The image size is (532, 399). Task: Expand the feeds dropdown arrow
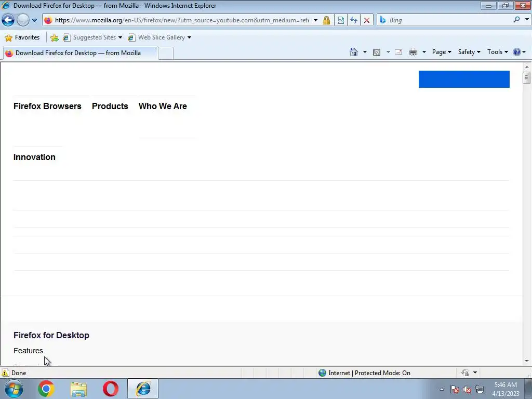[388, 52]
